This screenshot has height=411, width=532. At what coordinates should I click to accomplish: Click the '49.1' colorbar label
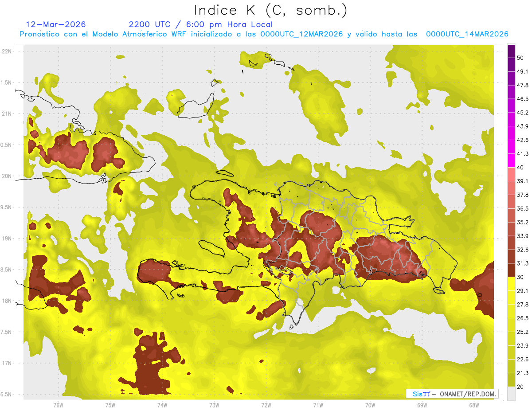pyautogui.click(x=523, y=72)
